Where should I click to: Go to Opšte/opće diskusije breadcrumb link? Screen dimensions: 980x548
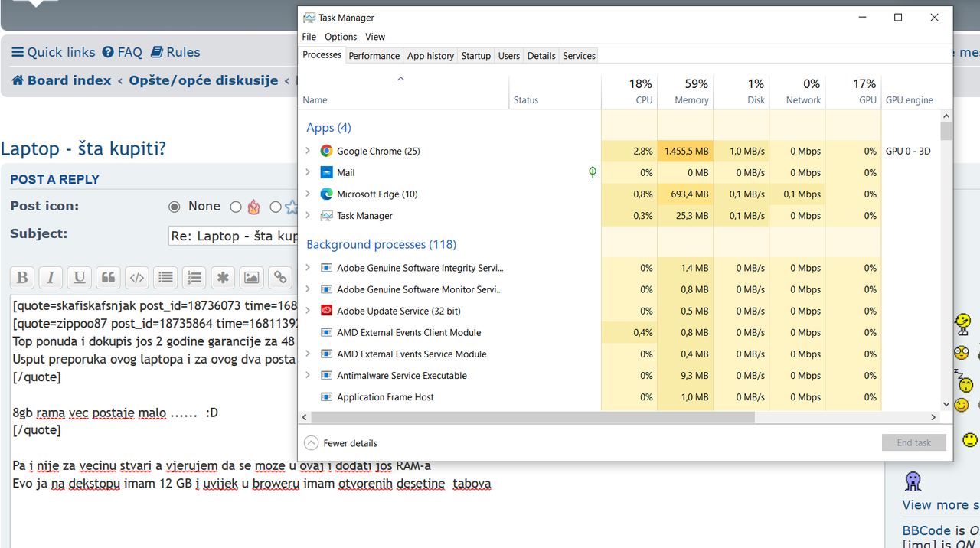[204, 80]
